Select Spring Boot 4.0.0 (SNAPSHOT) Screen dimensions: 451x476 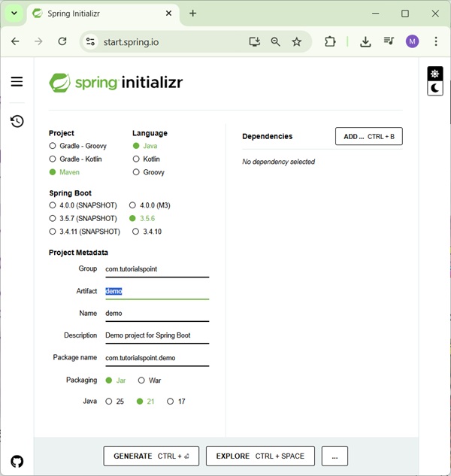pyautogui.click(x=83, y=205)
